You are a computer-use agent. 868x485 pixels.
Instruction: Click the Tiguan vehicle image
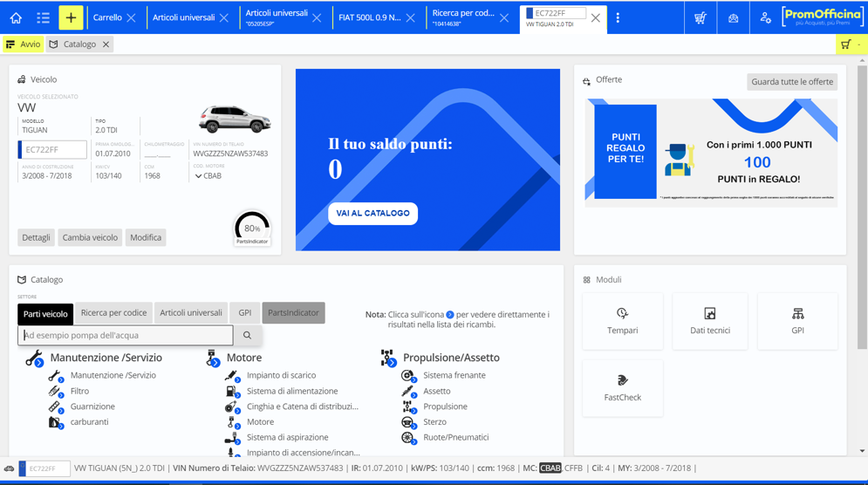(x=235, y=119)
